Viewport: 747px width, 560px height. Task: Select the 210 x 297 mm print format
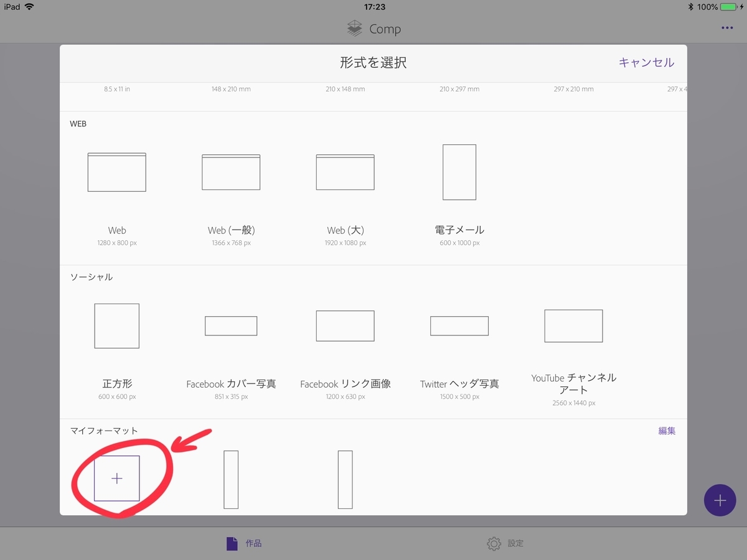point(459,88)
